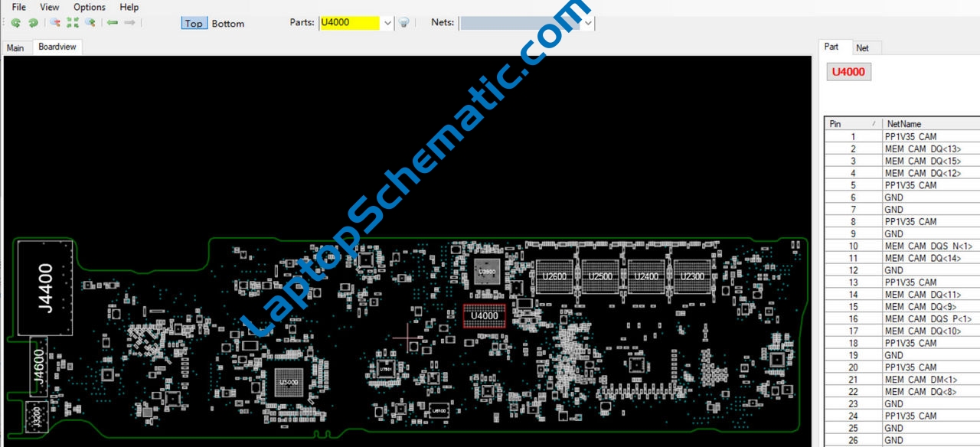980x447 pixels.
Task: Switch board view to Top side
Action: pyautogui.click(x=194, y=23)
